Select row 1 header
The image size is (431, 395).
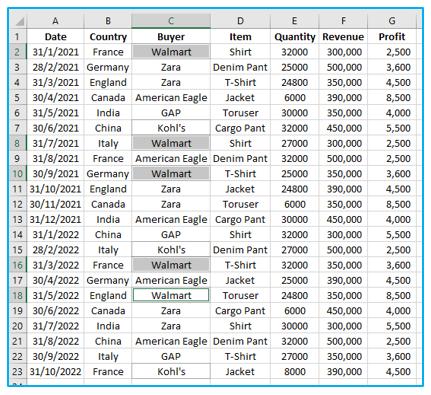(x=17, y=37)
